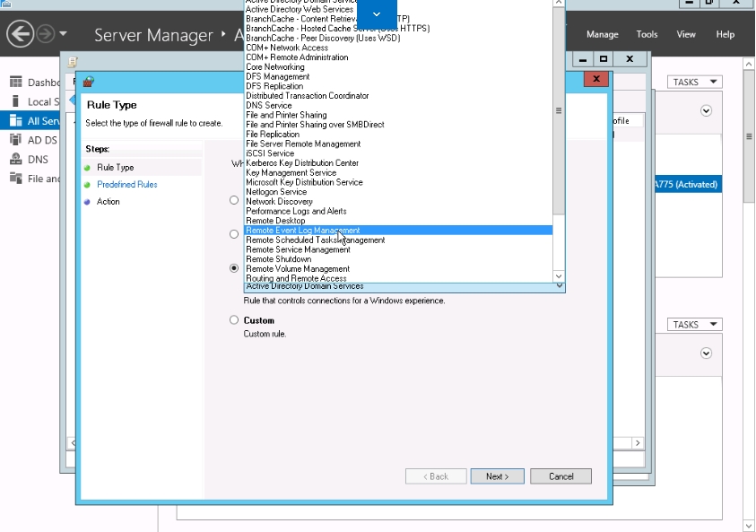Click the firewall wizard title icon
This screenshot has height=532, width=756.
[x=88, y=82]
